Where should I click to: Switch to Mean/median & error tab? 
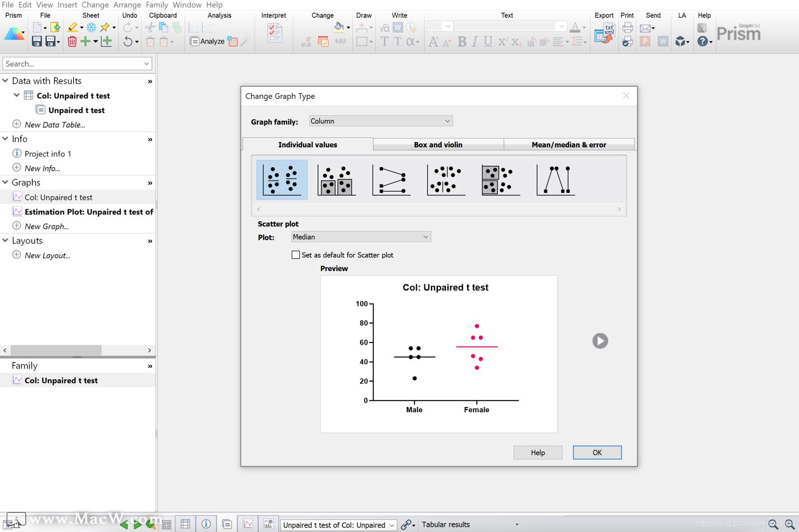tap(569, 145)
